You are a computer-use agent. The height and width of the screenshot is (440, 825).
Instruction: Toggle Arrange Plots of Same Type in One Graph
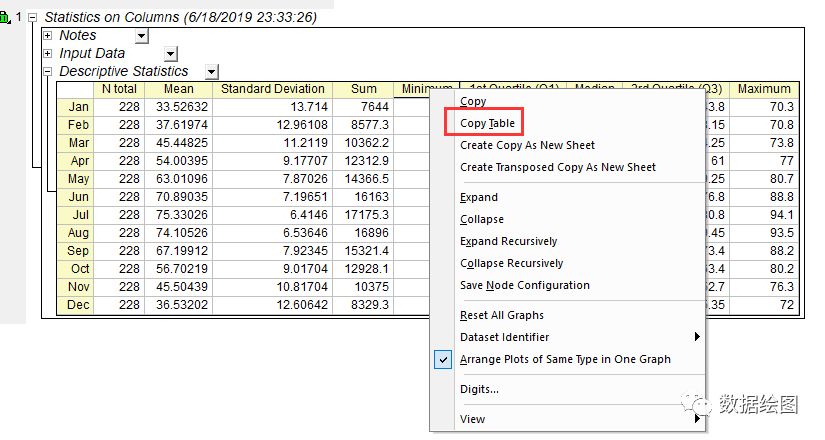click(568, 359)
